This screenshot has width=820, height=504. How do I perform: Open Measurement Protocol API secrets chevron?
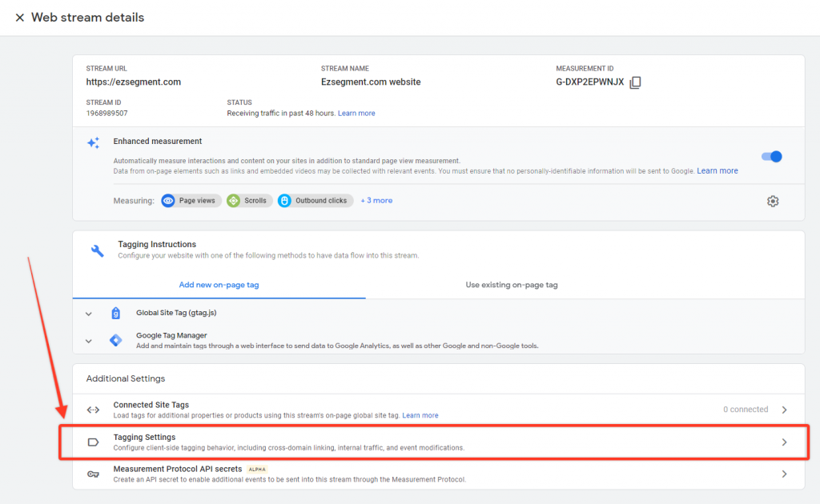[x=785, y=474]
